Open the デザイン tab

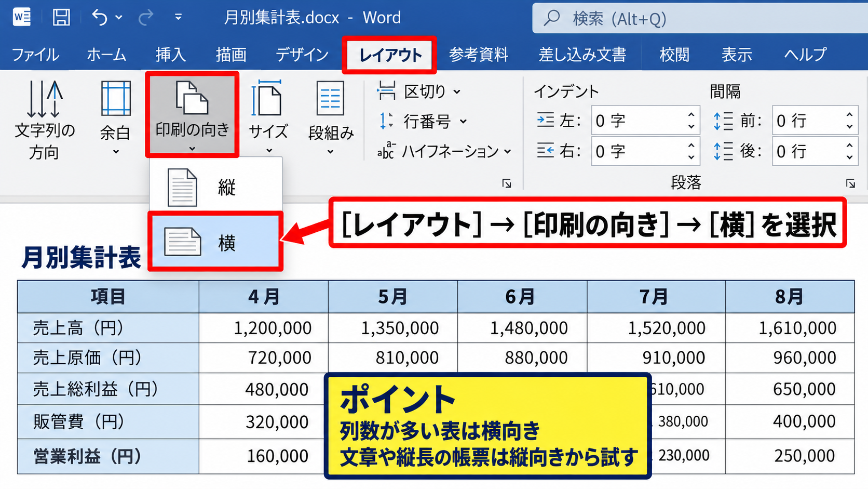pos(302,55)
